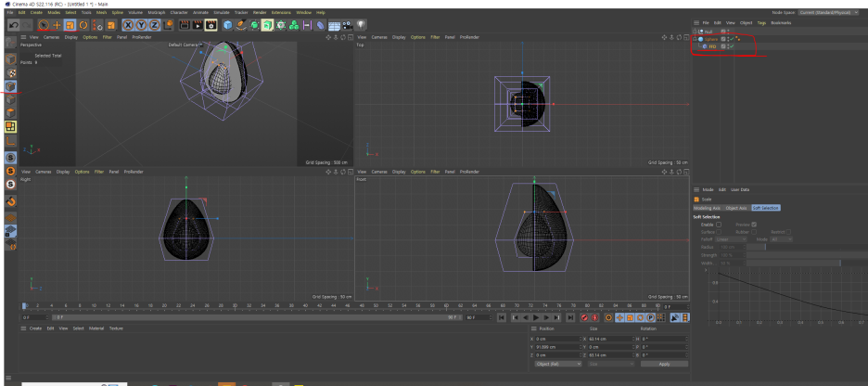The image size is (868, 386).
Task: Toggle the X axis lock
Action: [128, 25]
